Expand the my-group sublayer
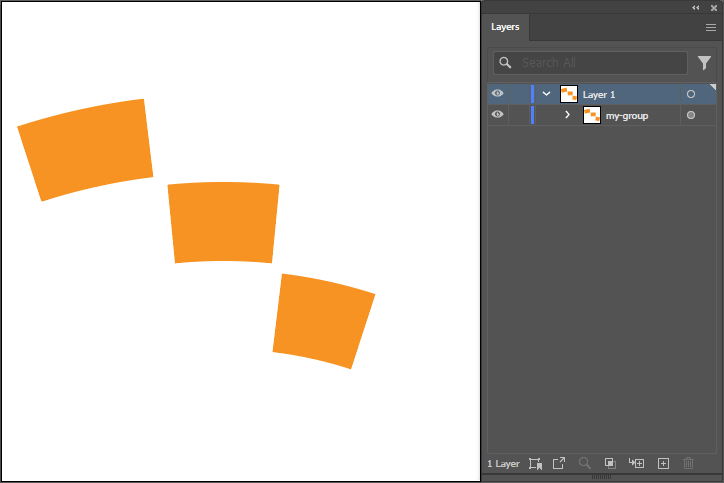Screen dimensions: 724x483 pyautogui.click(x=568, y=116)
